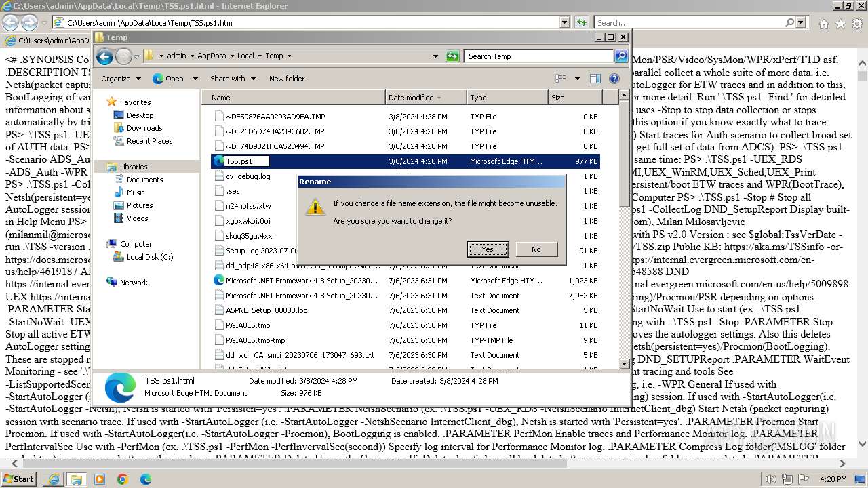
Task: Open Internet Explorer Favorites star icon
Action: pos(840,24)
